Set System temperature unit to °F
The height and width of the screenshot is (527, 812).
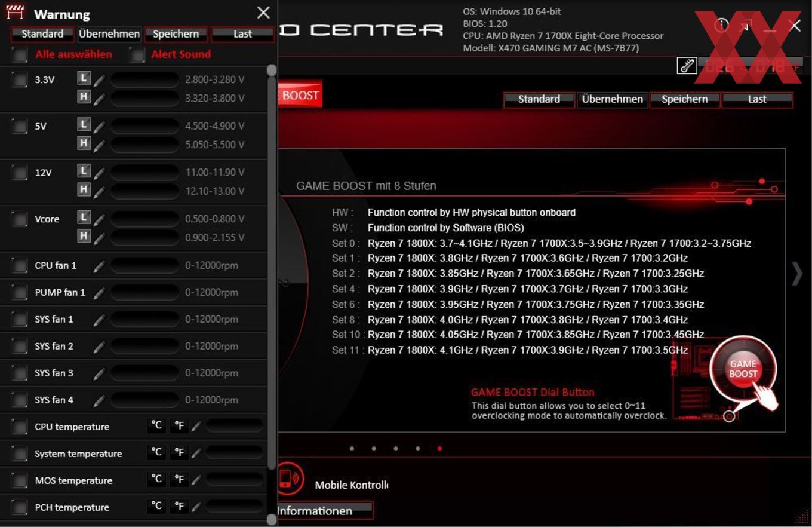pyautogui.click(x=179, y=452)
